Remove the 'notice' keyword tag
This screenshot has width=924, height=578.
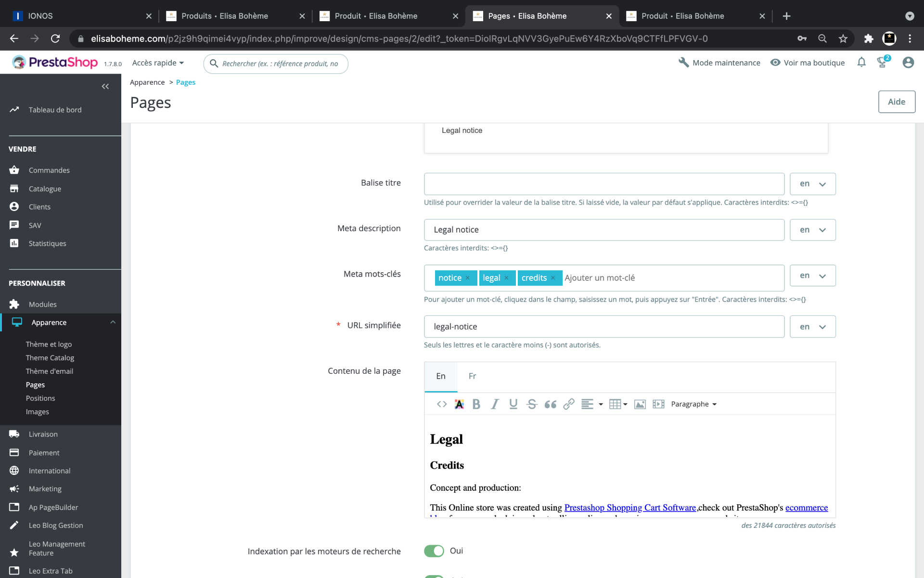467,278
